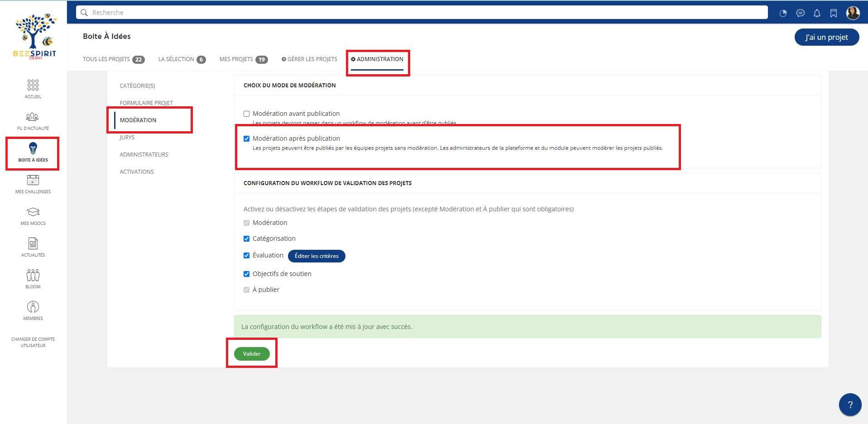Click the Choix du mode de modération heading
This screenshot has height=424, width=868.
[x=290, y=85]
